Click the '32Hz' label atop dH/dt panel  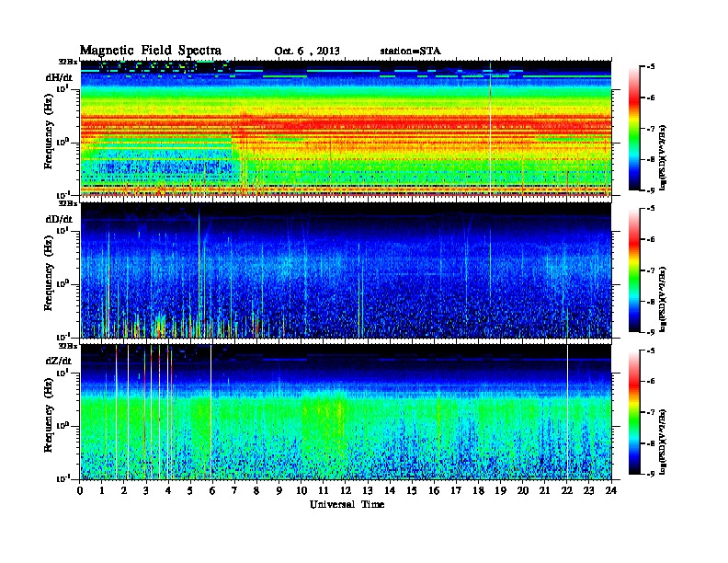pos(68,62)
